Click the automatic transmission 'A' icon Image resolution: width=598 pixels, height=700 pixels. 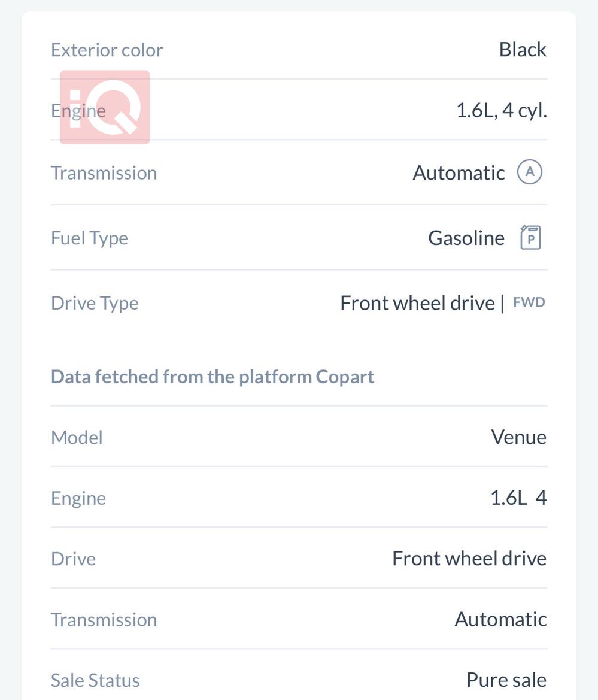coord(530,172)
